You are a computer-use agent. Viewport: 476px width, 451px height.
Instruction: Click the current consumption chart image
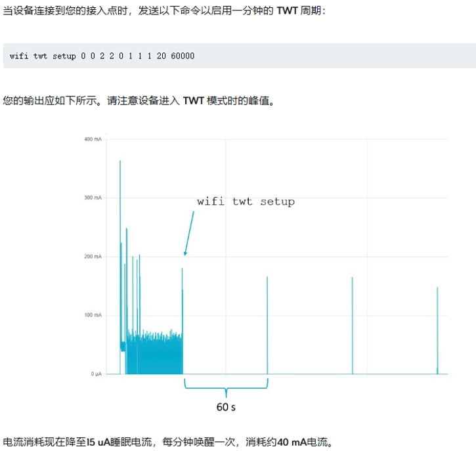click(265, 272)
